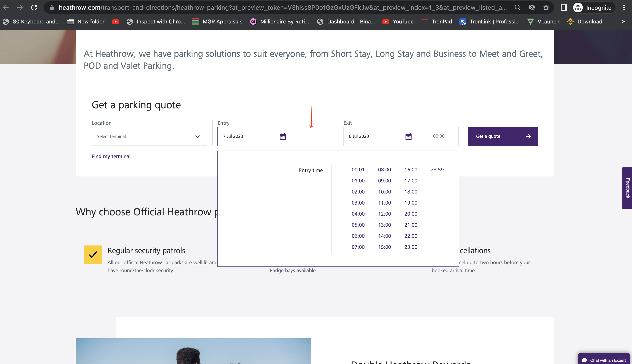This screenshot has width=632, height=364.
Task: Reload the page with refresh icon
Action: point(34,8)
